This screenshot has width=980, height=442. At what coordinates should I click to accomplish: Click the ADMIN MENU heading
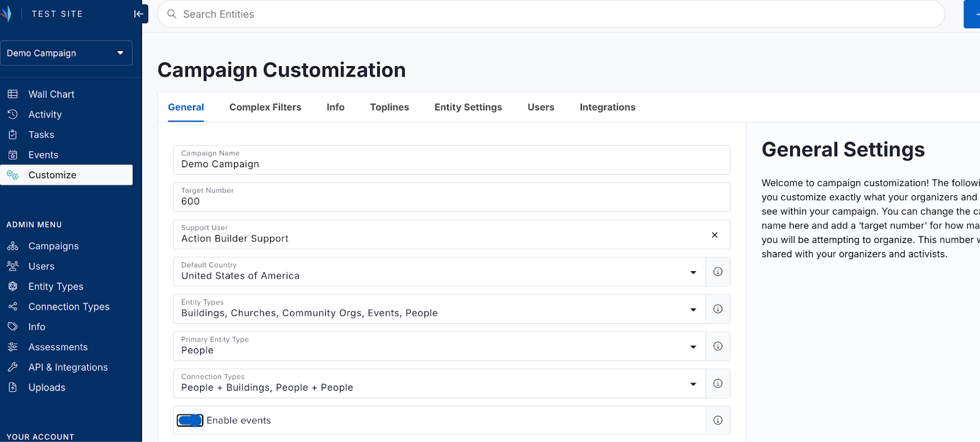[34, 225]
